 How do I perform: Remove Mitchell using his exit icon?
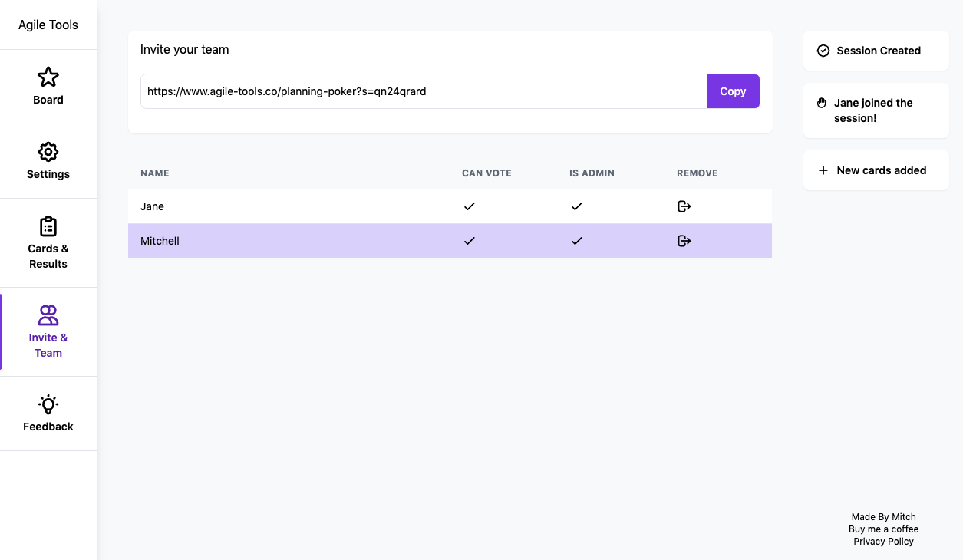(x=684, y=241)
